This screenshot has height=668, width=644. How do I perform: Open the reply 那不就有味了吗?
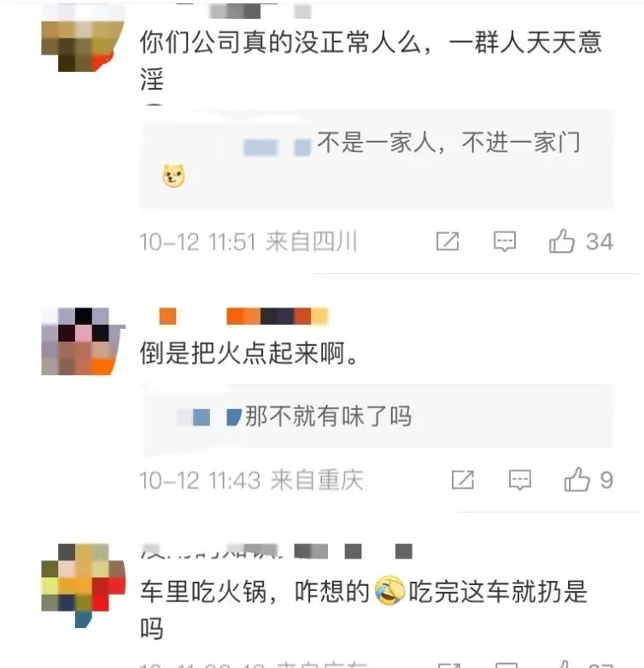coord(377,416)
